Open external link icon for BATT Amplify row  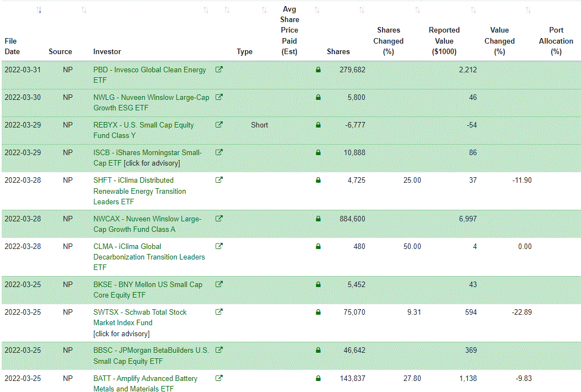tap(219, 378)
